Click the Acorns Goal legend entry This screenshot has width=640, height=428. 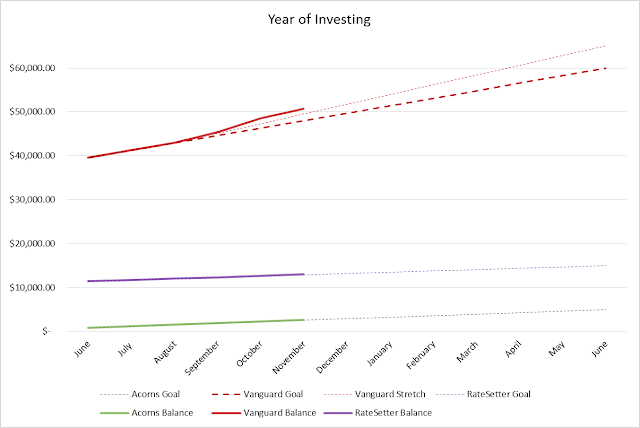(x=140, y=394)
